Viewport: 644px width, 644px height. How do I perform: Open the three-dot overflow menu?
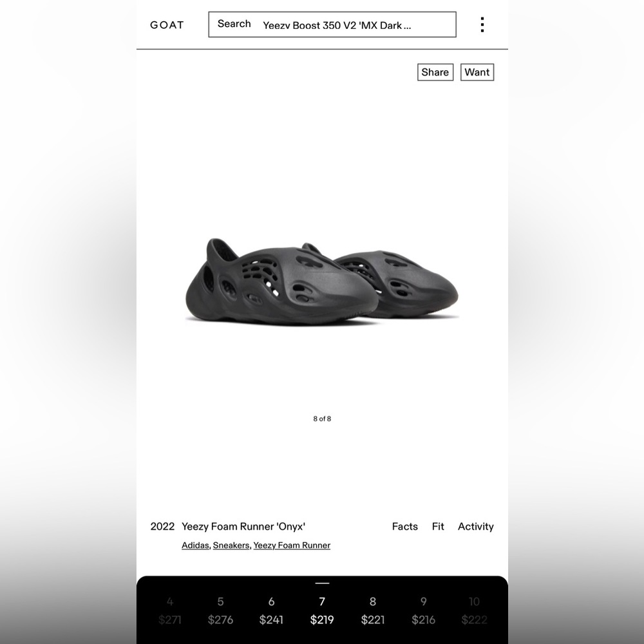pyautogui.click(x=482, y=24)
